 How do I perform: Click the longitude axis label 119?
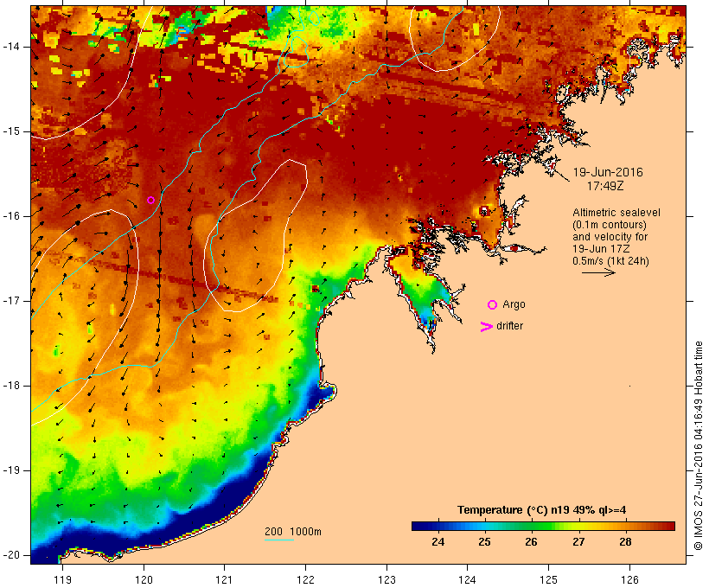pyautogui.click(x=62, y=580)
